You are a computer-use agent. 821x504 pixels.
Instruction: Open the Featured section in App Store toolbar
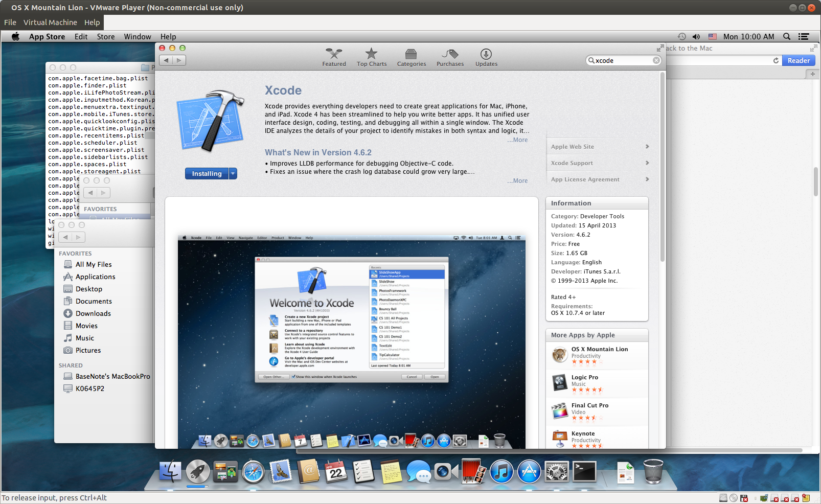334,57
